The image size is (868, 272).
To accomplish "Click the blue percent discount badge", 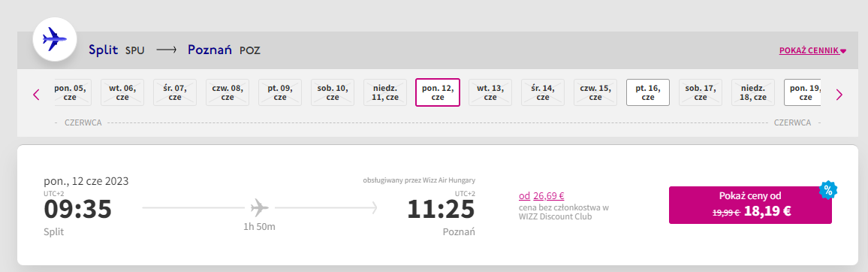I will [827, 189].
